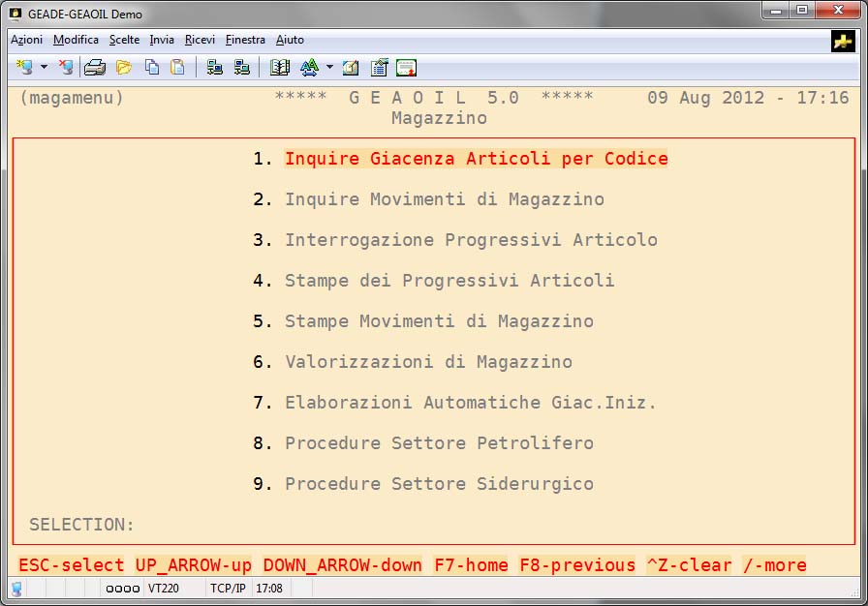Select Inquire Giacenza Articoli per Codice

point(476,159)
